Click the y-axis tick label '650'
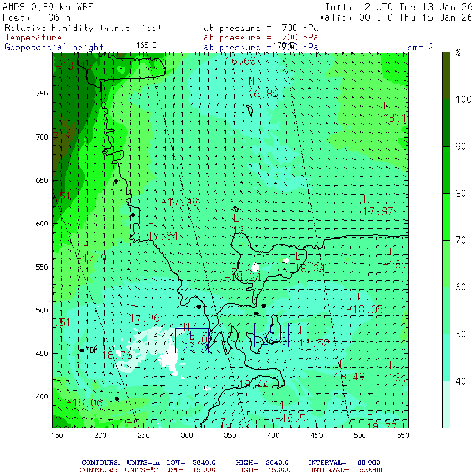Viewport: 476px width, 476px height. pyautogui.click(x=42, y=181)
